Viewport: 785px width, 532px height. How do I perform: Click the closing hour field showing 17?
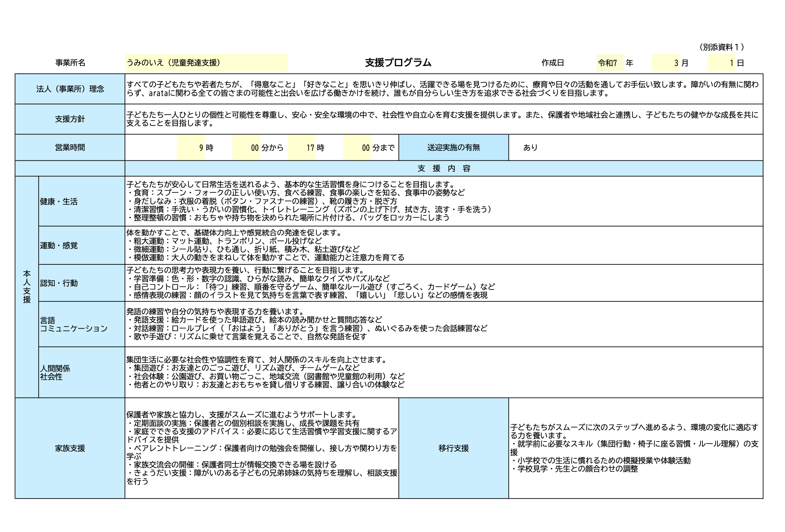point(302,148)
